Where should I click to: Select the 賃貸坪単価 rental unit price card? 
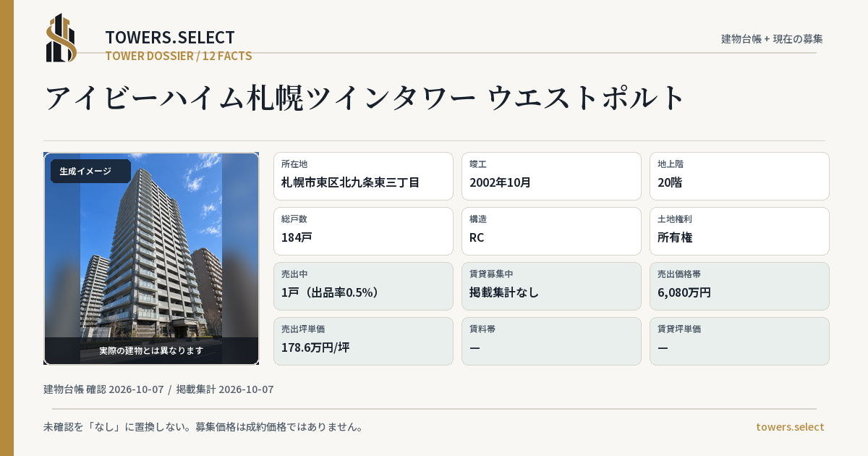(739, 341)
